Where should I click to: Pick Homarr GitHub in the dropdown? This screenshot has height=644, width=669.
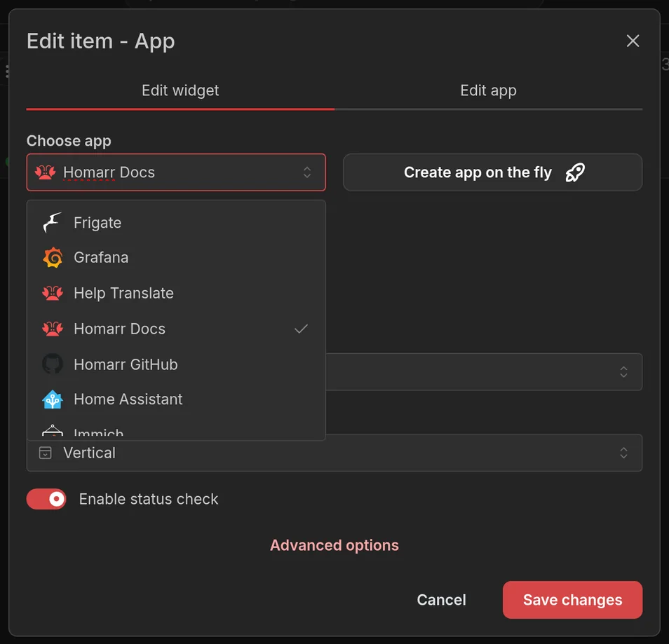point(176,364)
